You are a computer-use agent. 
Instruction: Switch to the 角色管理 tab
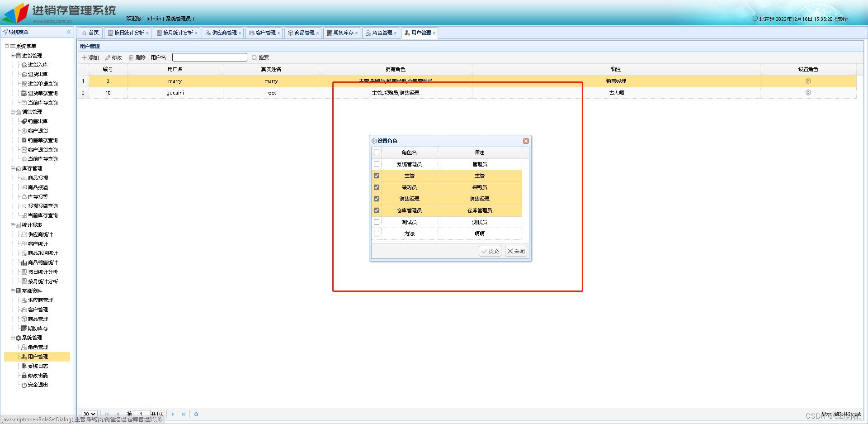click(x=381, y=33)
